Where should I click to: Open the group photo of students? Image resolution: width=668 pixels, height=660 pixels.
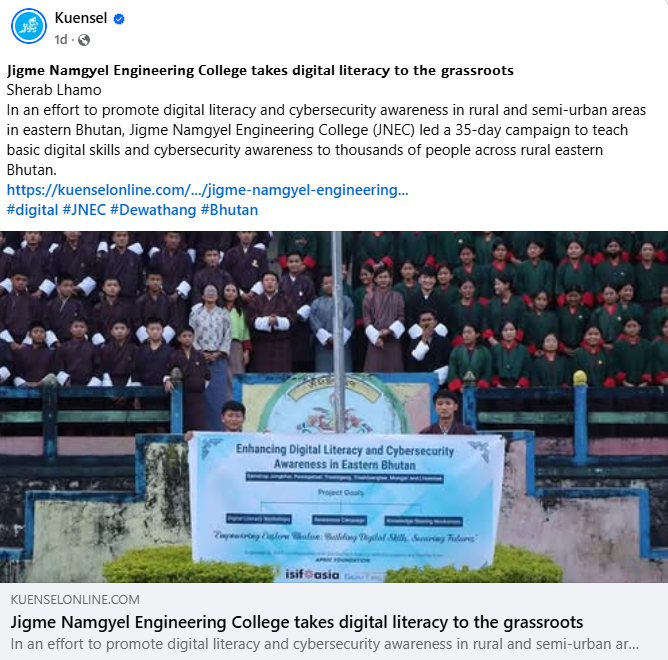[334, 407]
